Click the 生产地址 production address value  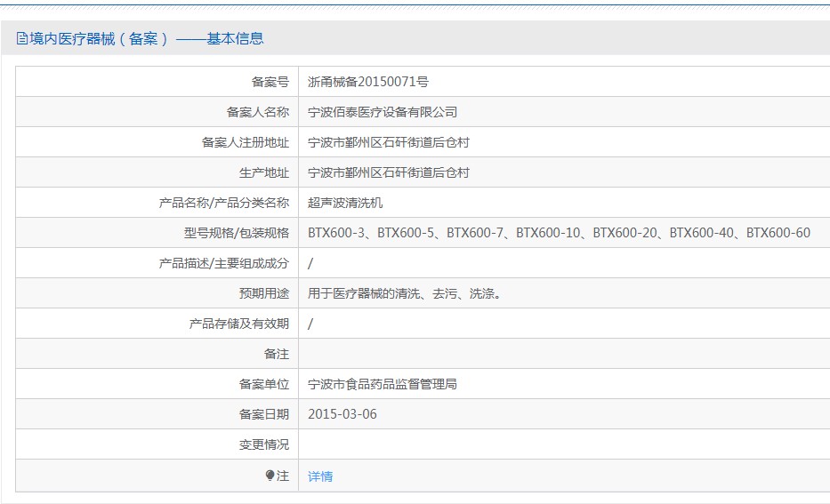click(389, 172)
